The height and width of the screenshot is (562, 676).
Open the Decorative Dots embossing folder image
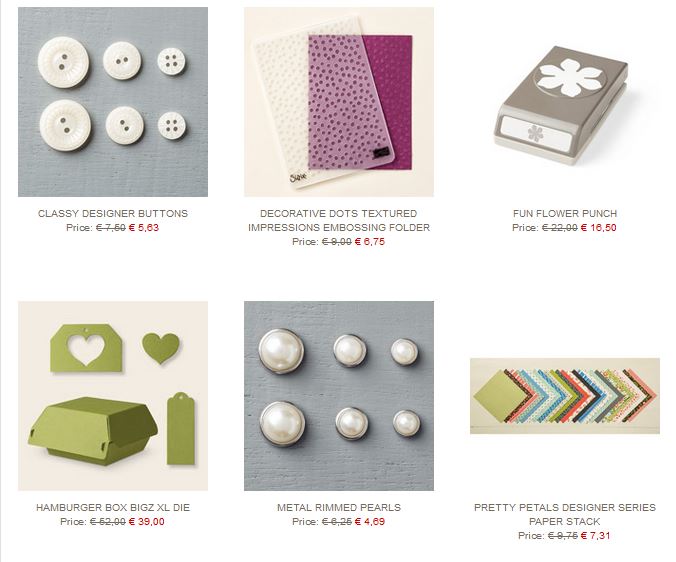click(x=339, y=102)
